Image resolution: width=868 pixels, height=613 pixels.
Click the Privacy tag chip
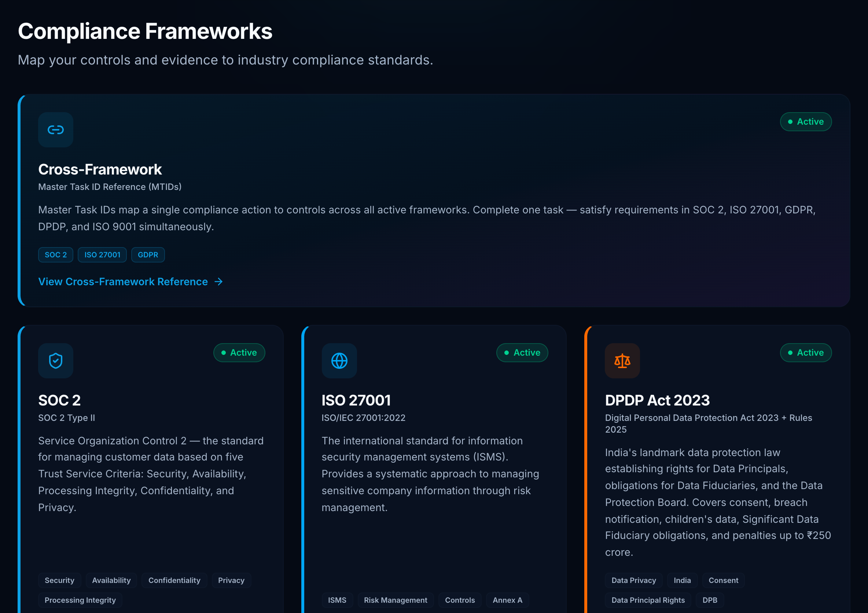(x=231, y=580)
